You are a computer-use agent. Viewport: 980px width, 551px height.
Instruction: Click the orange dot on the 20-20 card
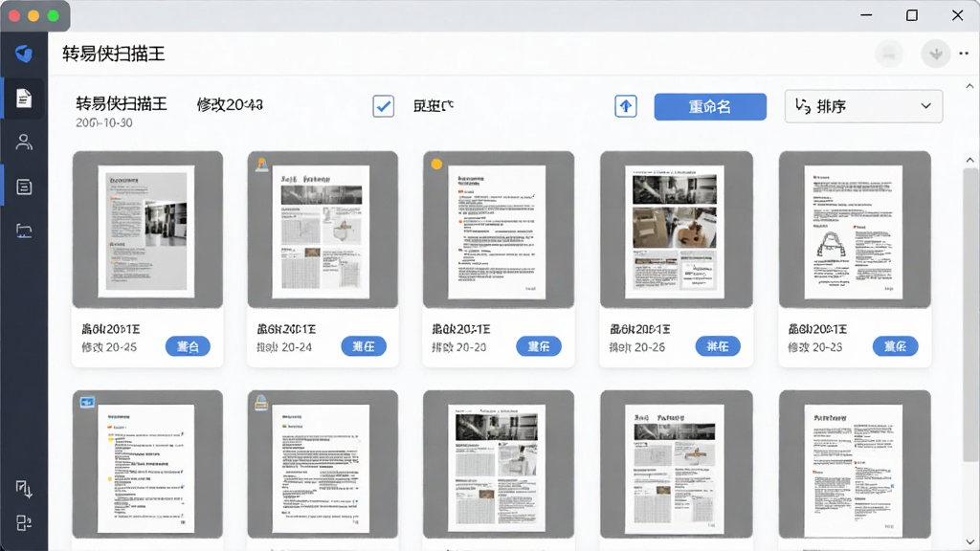click(436, 165)
